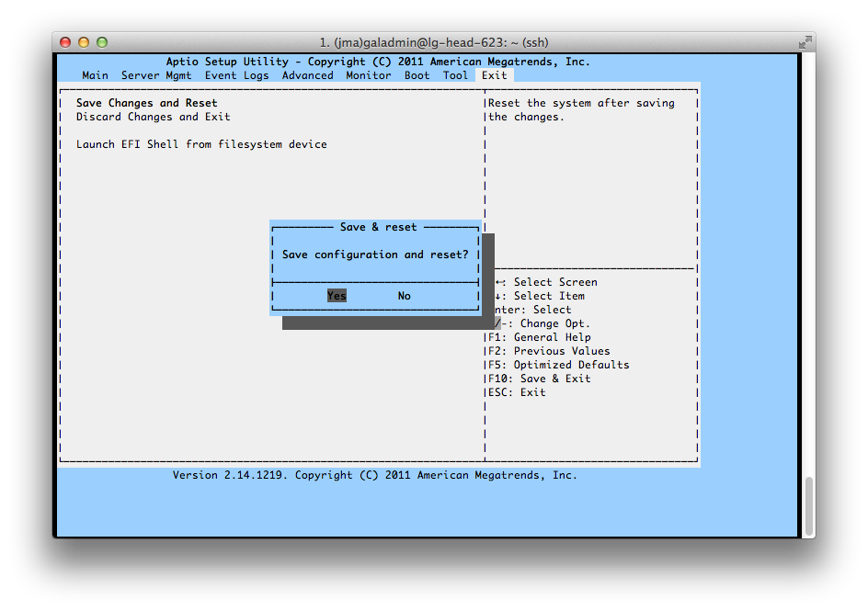Open the Main BIOS tab
Screen dimensions: 868x611
pyautogui.click(x=96, y=75)
